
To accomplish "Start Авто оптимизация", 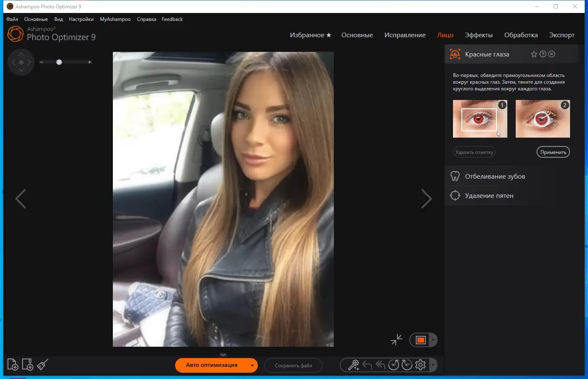I will point(211,365).
